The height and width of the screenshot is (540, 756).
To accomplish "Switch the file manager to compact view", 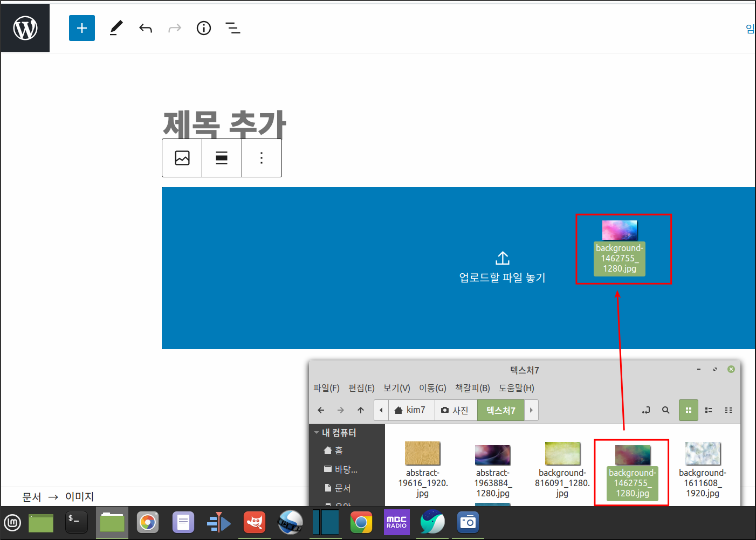I will coord(728,410).
